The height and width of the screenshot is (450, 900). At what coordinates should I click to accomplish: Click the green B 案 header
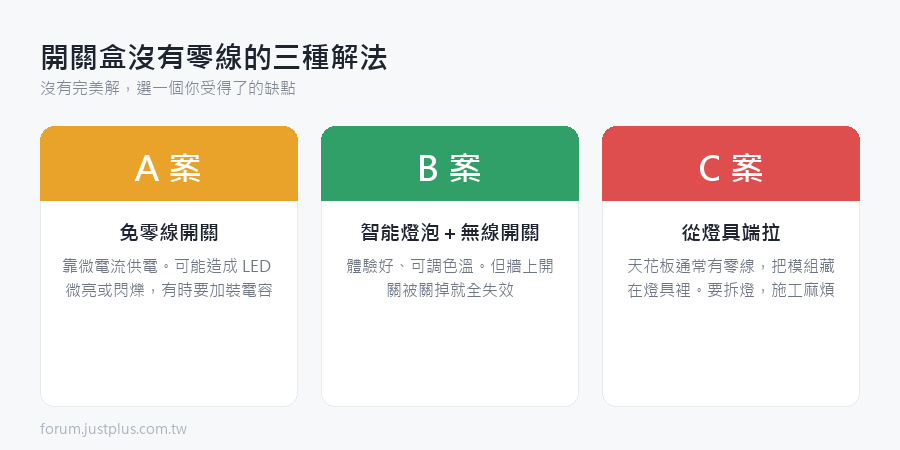tap(449, 164)
